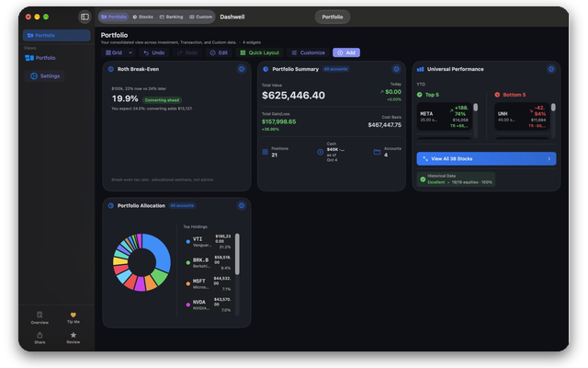
Task: Switch to the Custom tab
Action: (x=200, y=17)
